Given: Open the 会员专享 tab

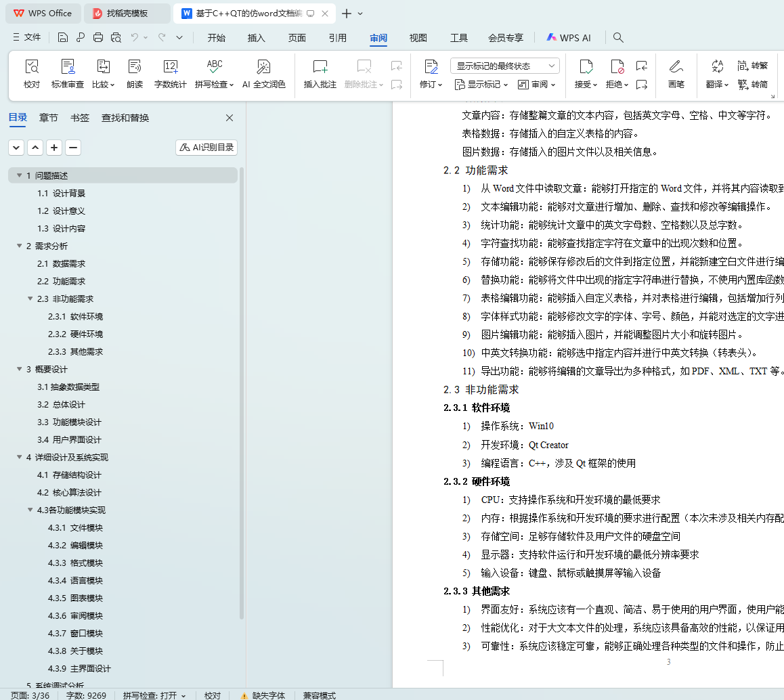Looking at the screenshot, I should [506, 38].
